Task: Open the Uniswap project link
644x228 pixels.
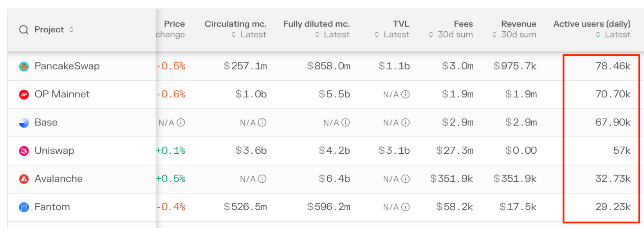Action: 54,151
